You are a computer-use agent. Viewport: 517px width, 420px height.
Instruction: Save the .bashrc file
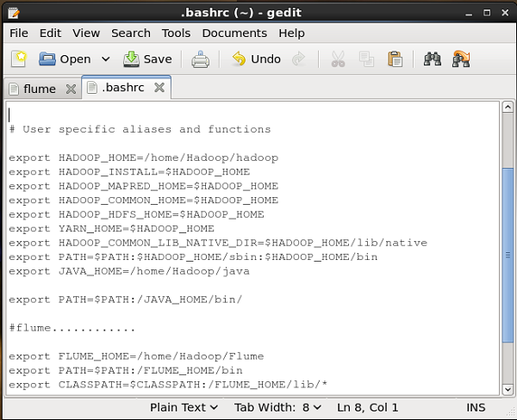pos(147,59)
